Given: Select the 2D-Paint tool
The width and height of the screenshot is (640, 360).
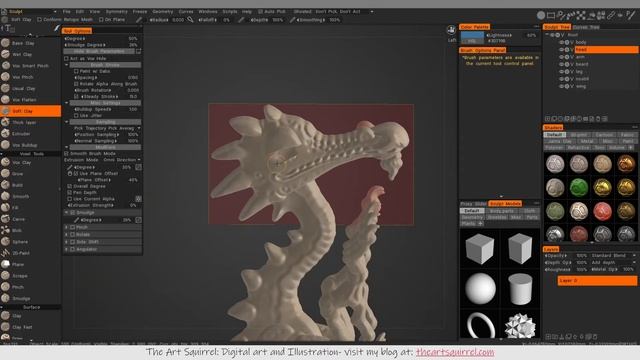Looking at the screenshot, I should 31,253.
